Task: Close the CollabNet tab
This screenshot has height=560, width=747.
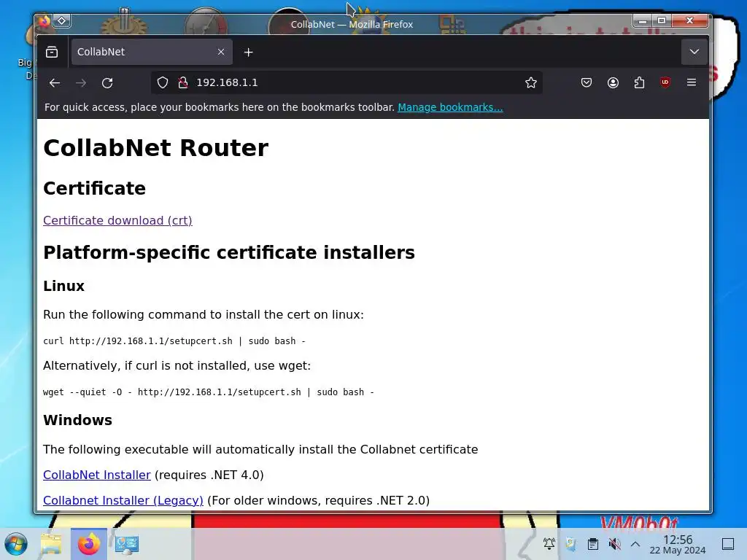Action: [221, 52]
